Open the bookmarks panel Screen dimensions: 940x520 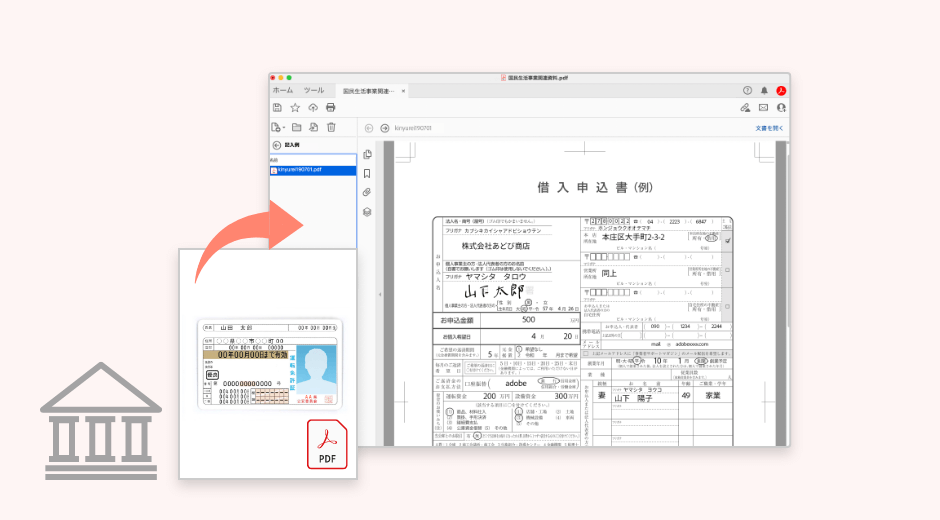coord(367,174)
